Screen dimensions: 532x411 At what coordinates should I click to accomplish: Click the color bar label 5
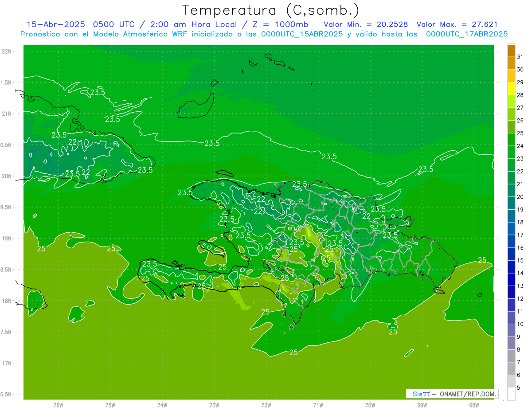pyautogui.click(x=519, y=388)
